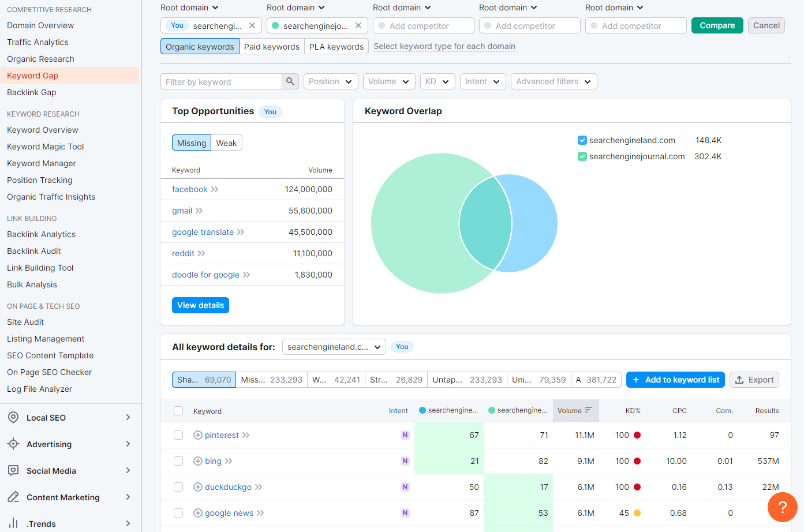804x532 pixels.
Task: Add google news keyword using its plus icon
Action: pyautogui.click(x=197, y=513)
